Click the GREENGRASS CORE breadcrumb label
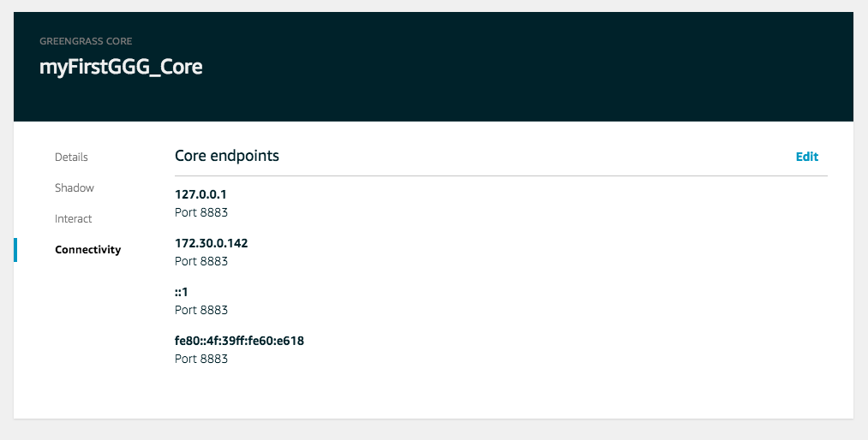Image resolution: width=868 pixels, height=440 pixels. pyautogui.click(x=85, y=41)
